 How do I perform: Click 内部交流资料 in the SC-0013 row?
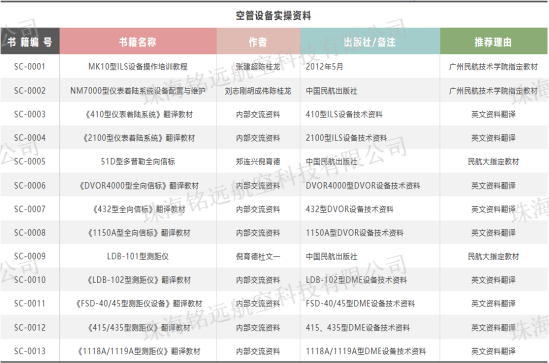[x=258, y=351]
